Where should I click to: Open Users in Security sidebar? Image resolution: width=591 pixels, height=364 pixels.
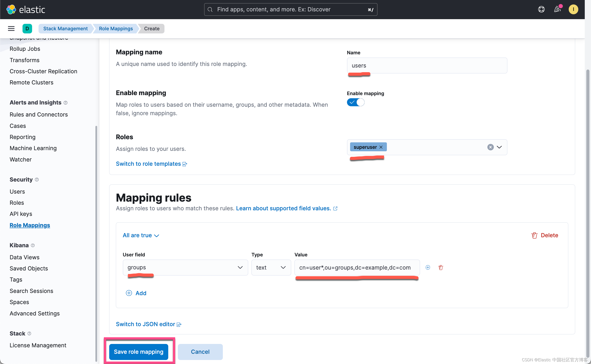click(17, 191)
